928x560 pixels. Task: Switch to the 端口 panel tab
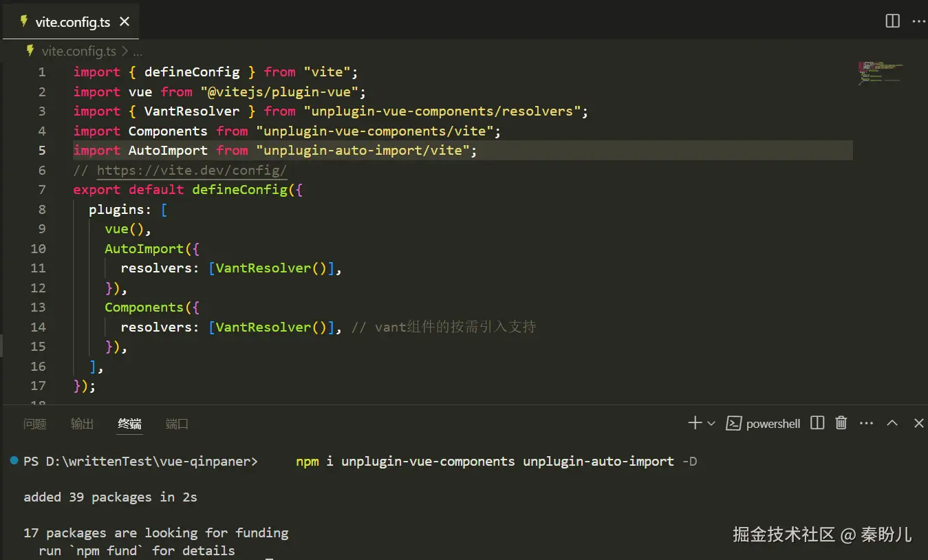click(x=177, y=424)
